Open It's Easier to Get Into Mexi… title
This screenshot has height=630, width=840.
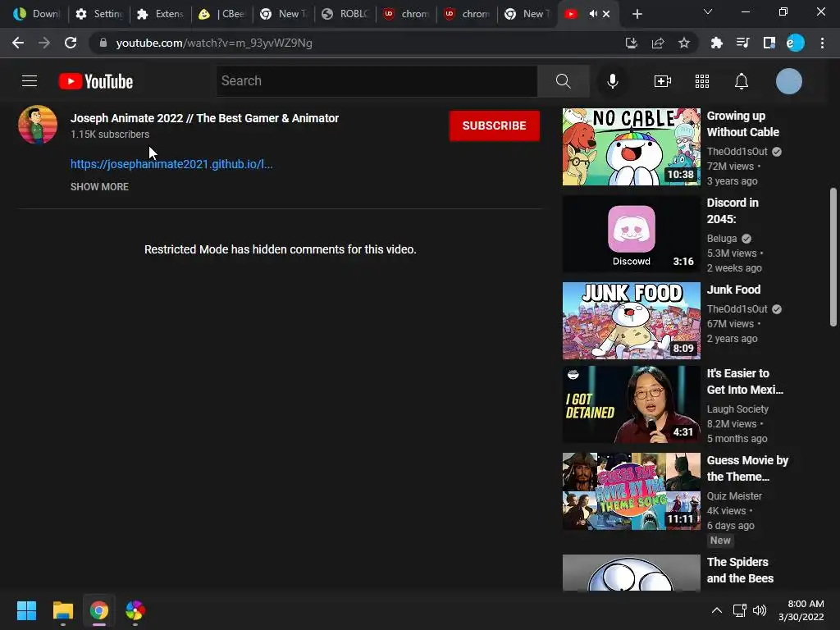point(745,381)
